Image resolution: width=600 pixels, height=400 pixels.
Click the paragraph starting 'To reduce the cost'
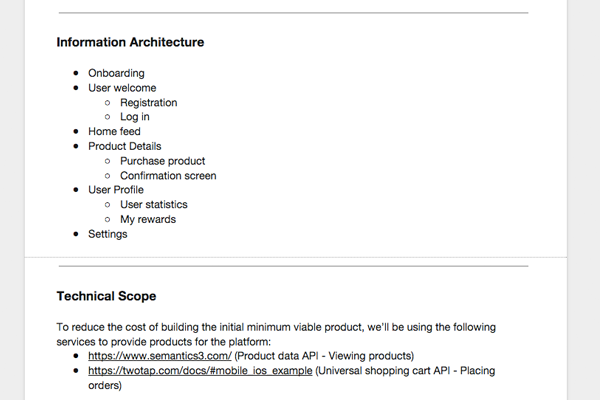pos(276,335)
